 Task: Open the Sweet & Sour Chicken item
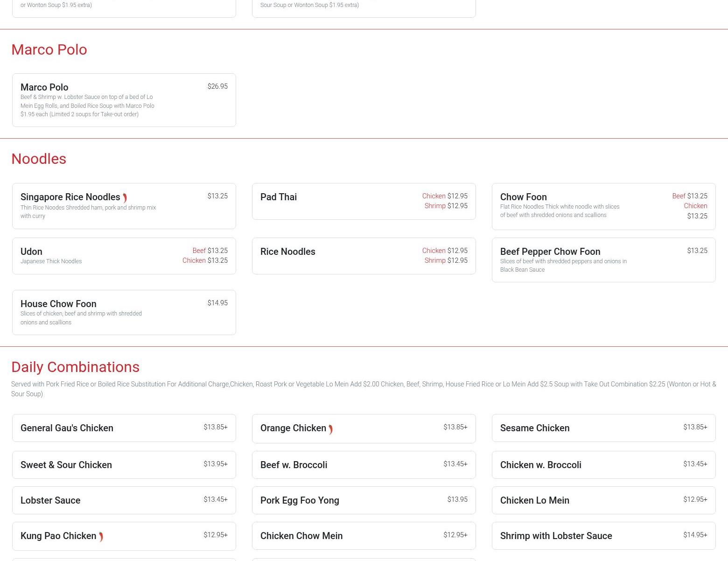coord(124,465)
